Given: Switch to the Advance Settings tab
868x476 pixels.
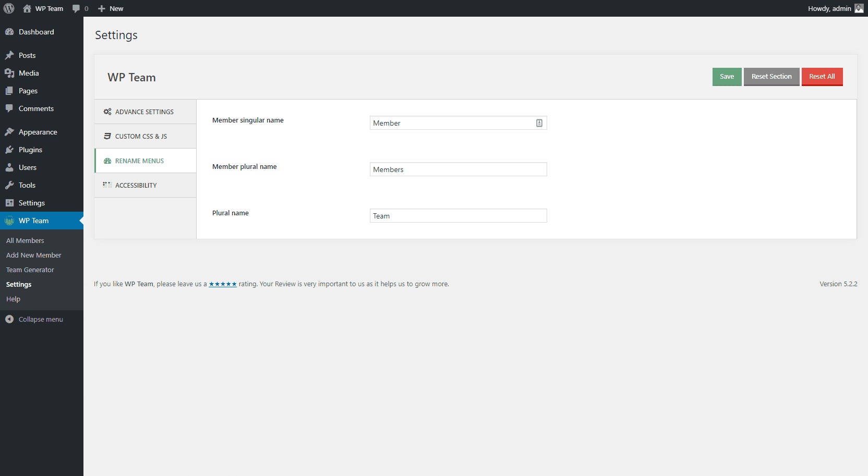Looking at the screenshot, I should [144, 112].
